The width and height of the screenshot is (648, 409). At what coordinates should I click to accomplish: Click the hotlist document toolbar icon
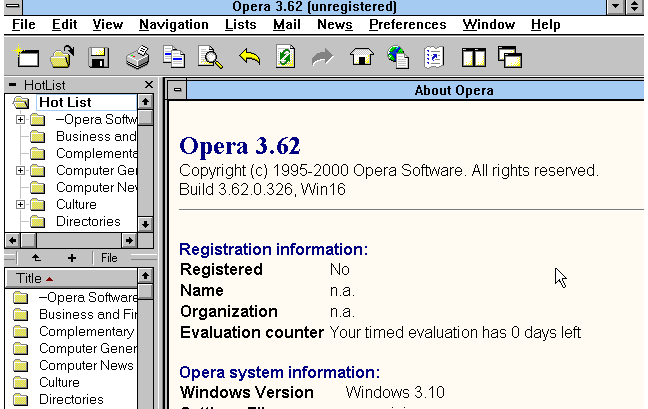434,57
